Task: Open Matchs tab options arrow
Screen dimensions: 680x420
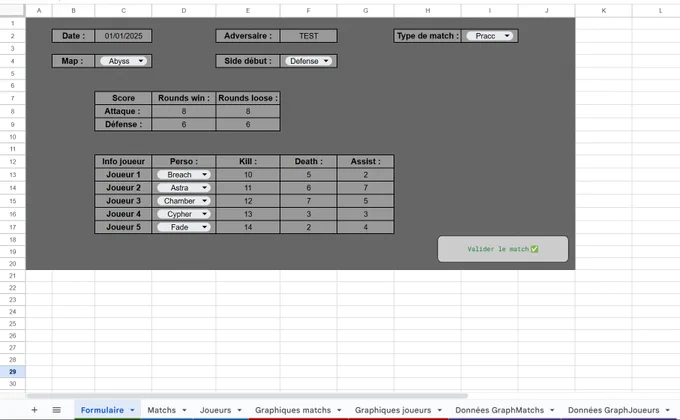Action: (x=184, y=410)
